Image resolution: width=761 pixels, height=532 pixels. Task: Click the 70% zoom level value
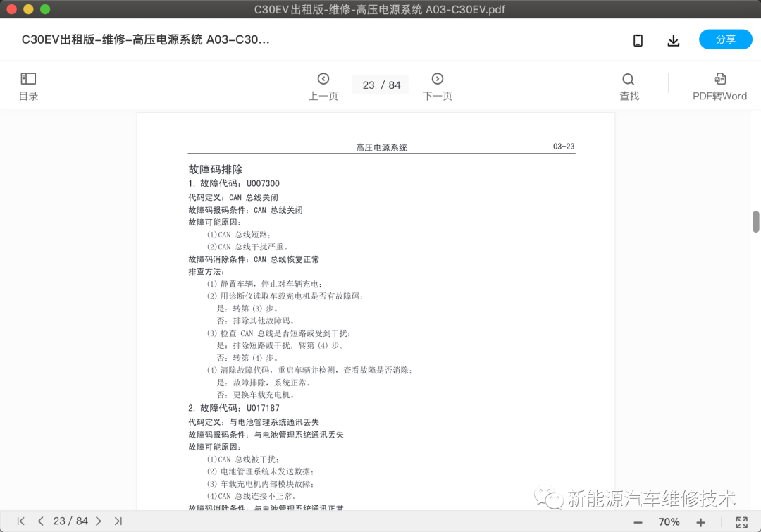669,522
